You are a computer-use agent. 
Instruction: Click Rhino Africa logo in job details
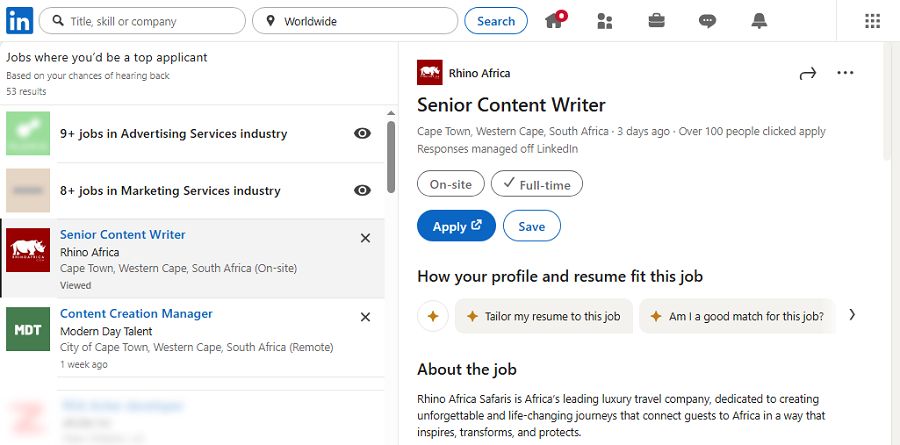[x=430, y=72]
